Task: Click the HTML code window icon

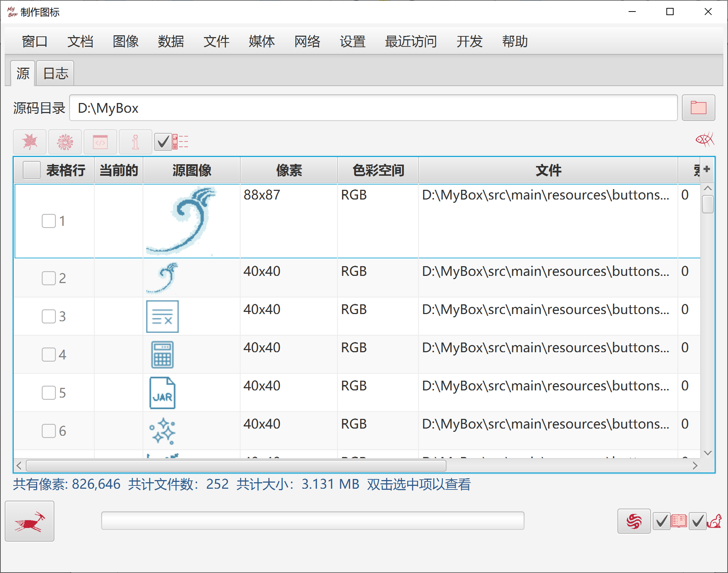Action: pos(101,142)
